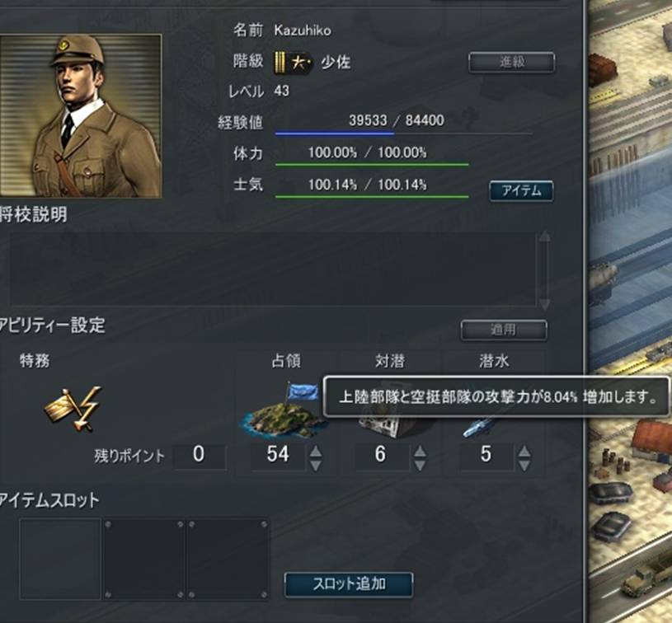Click the 潜水 torpedo ability icon
Image resolution: width=672 pixels, height=623 pixels.
point(478,428)
